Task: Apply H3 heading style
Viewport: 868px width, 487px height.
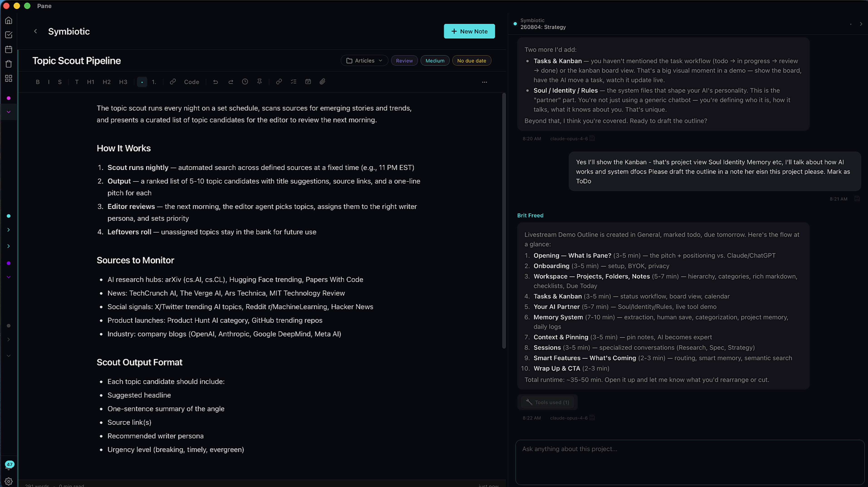Action: [123, 82]
